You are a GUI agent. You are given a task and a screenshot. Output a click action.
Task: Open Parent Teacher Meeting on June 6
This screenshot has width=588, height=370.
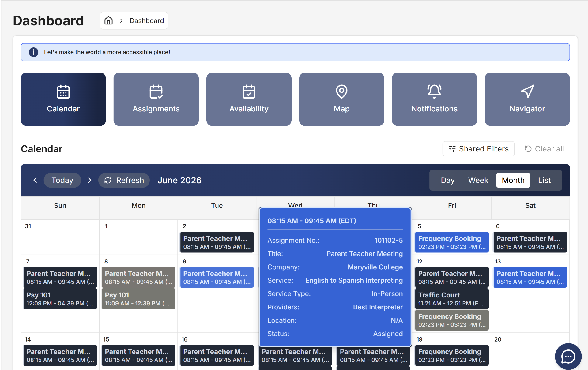[x=530, y=242]
